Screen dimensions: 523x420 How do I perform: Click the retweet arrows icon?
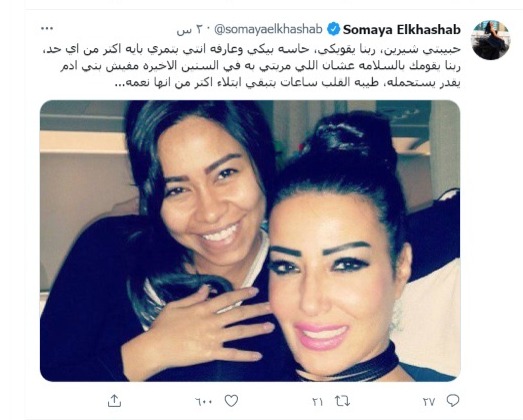(x=342, y=401)
